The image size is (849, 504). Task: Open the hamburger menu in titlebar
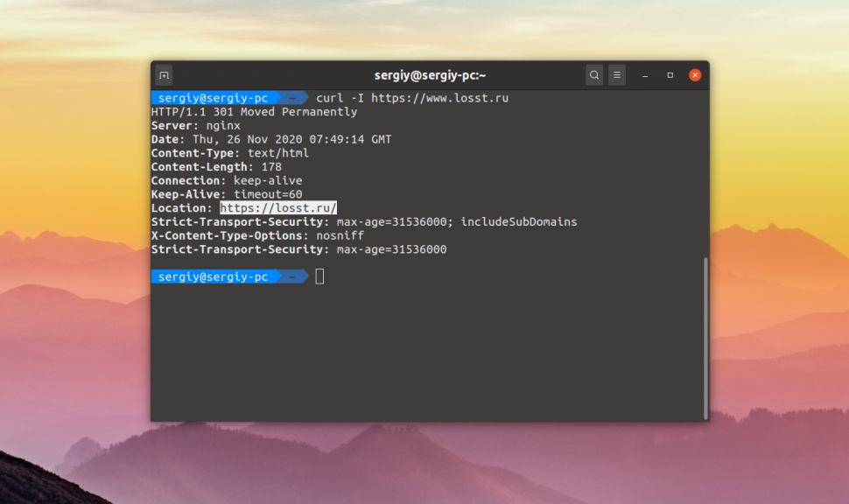click(x=617, y=75)
